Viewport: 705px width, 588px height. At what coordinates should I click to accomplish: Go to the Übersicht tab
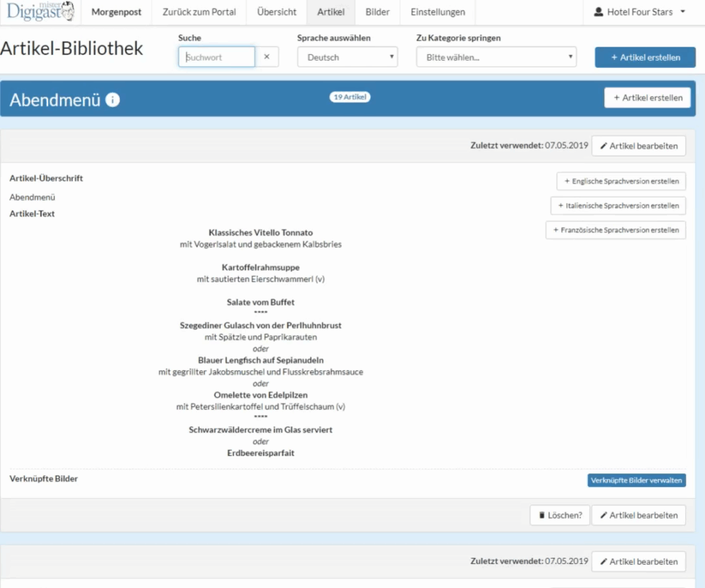(276, 12)
